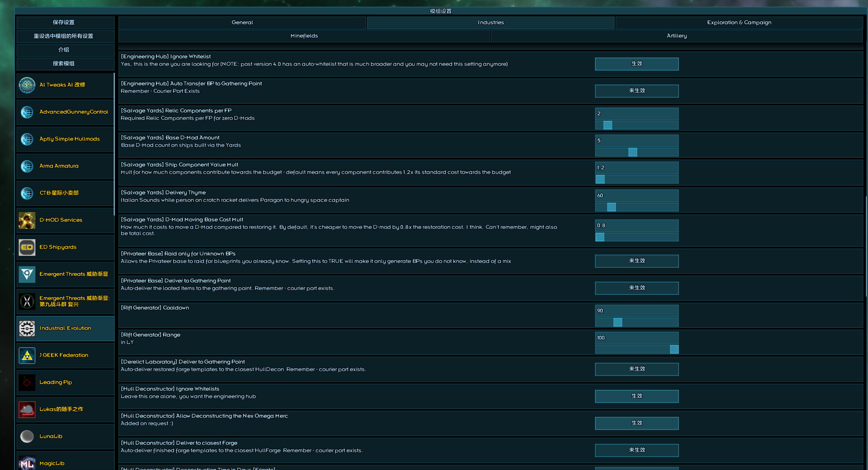Switch to the Exploration & Campaign tab
This screenshot has width=868, height=470.
click(x=739, y=22)
